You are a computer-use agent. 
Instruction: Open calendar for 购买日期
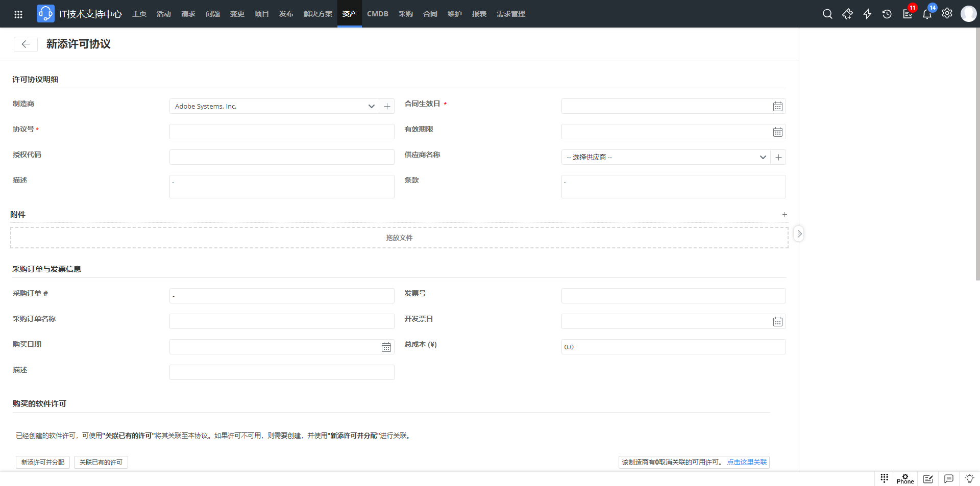coord(386,347)
